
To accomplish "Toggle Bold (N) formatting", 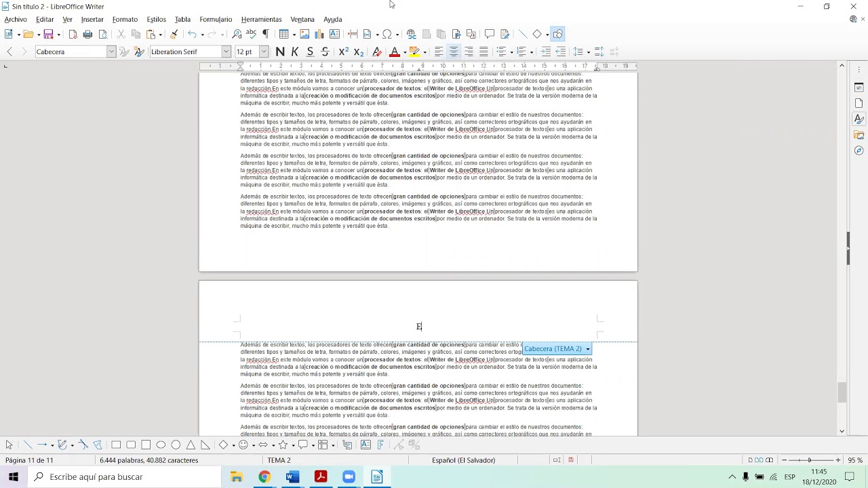I will pos(280,52).
